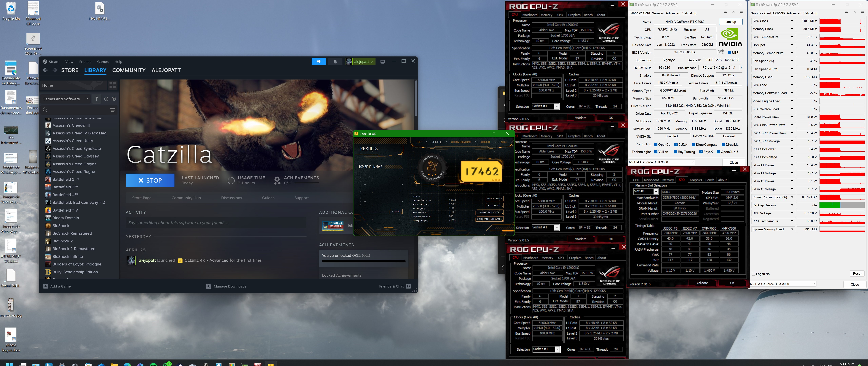Open the View menu in Steam
The width and height of the screenshot is (868, 366).
69,62
